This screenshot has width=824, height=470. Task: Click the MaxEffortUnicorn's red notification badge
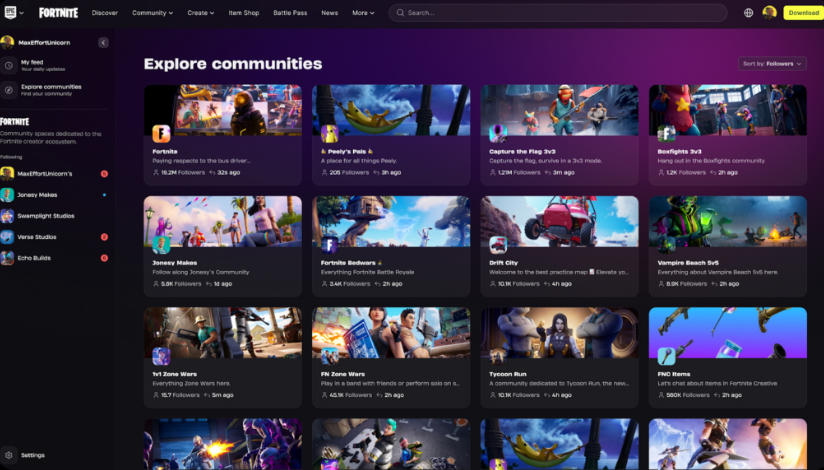104,173
